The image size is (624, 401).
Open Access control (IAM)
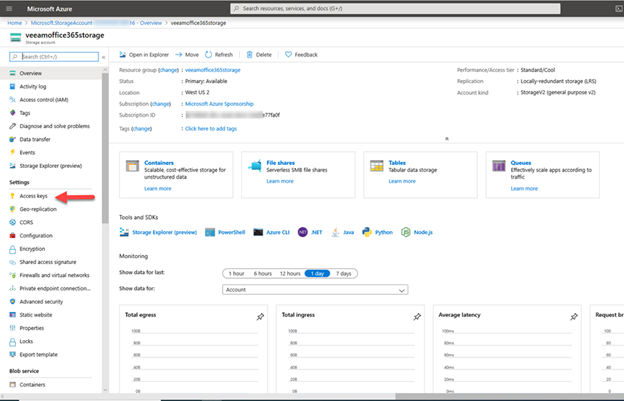coord(44,100)
